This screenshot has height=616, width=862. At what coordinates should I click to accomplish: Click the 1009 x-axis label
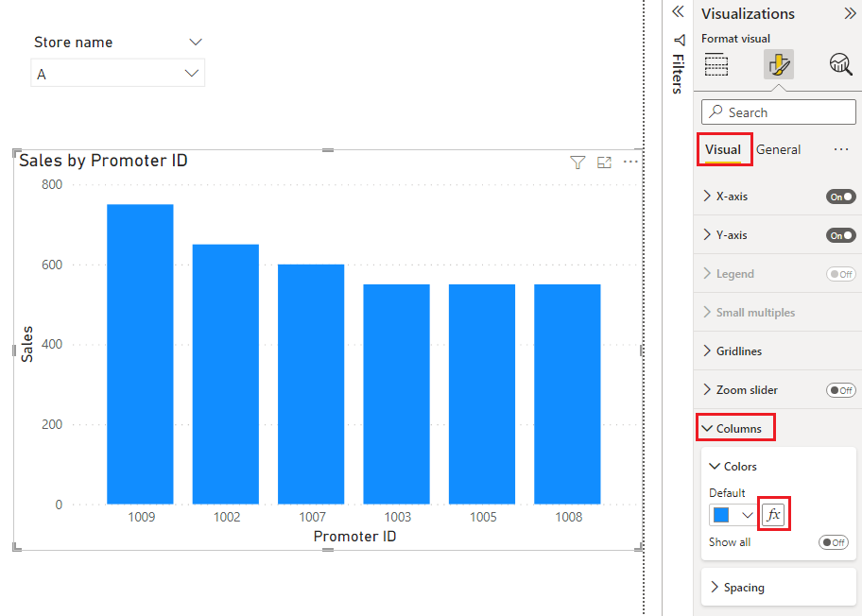tap(141, 517)
